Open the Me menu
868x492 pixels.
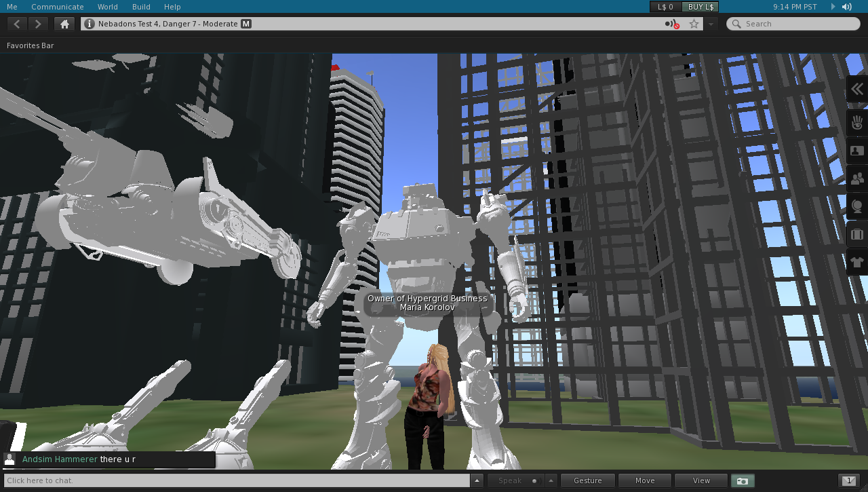pyautogui.click(x=12, y=7)
